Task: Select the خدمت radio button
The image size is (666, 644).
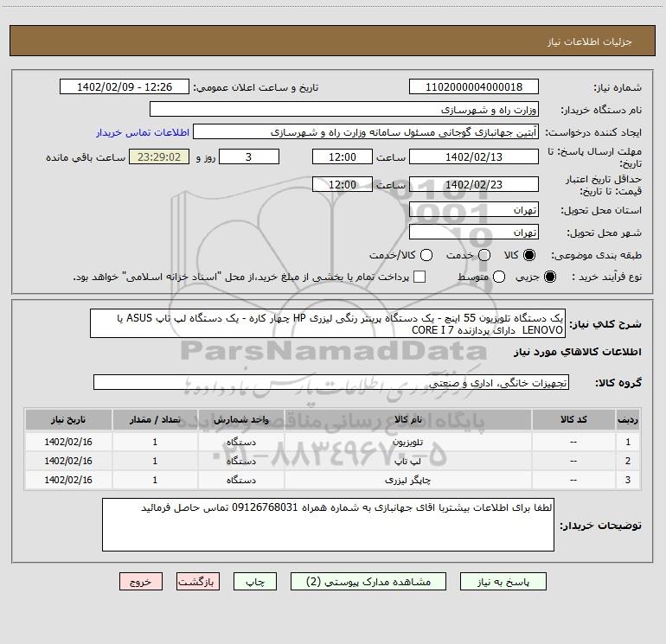Action: pyautogui.click(x=484, y=255)
